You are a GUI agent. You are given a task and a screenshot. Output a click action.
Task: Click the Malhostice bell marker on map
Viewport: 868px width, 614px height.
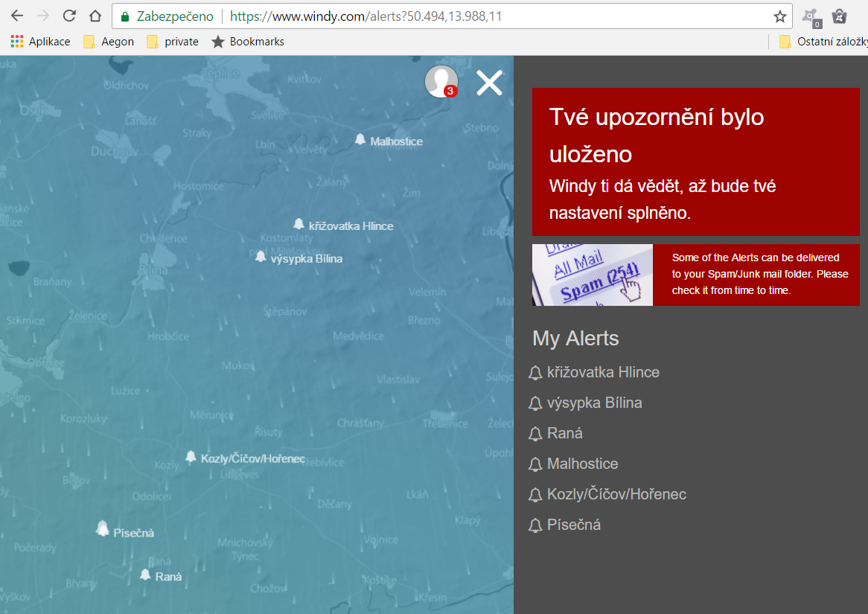click(360, 140)
